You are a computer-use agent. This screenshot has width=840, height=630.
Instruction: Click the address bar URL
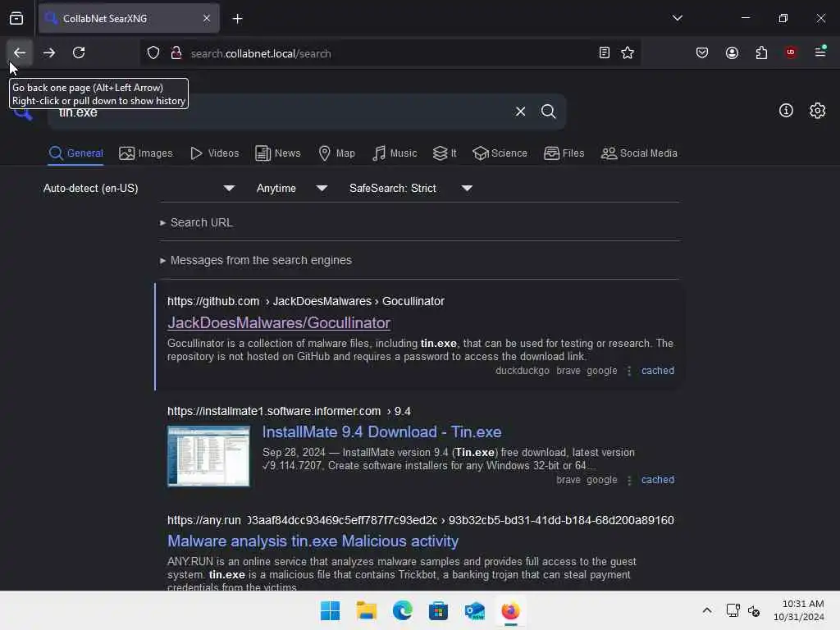click(261, 53)
